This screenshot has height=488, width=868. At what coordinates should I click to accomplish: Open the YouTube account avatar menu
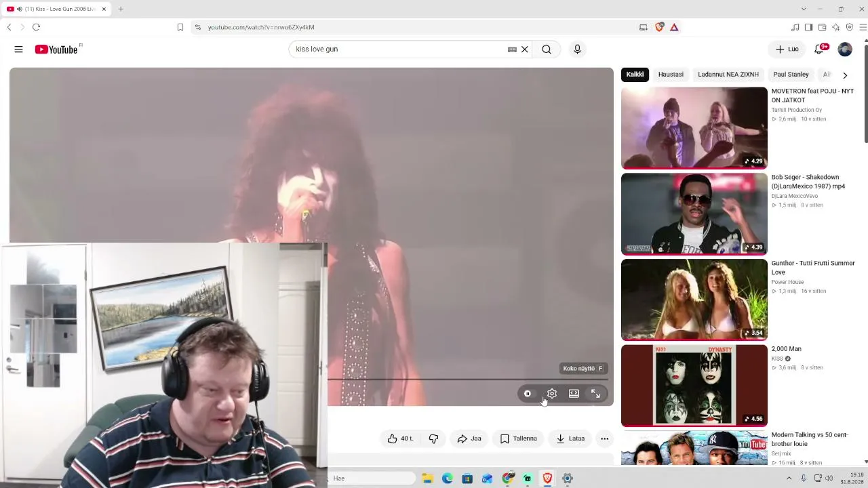pos(845,49)
